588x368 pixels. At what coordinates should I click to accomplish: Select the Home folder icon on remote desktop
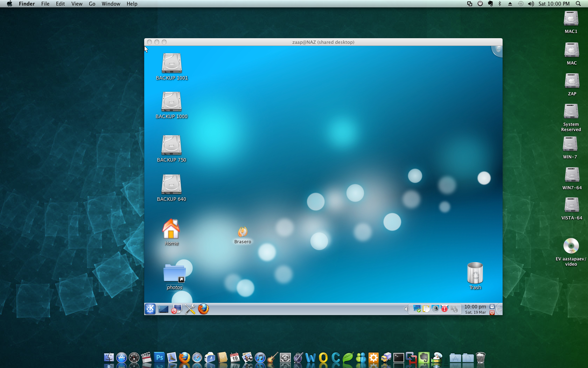tap(171, 232)
